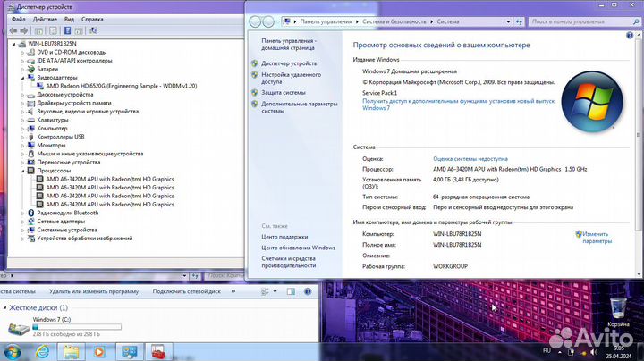Open the Start menu orb

click(x=12, y=352)
